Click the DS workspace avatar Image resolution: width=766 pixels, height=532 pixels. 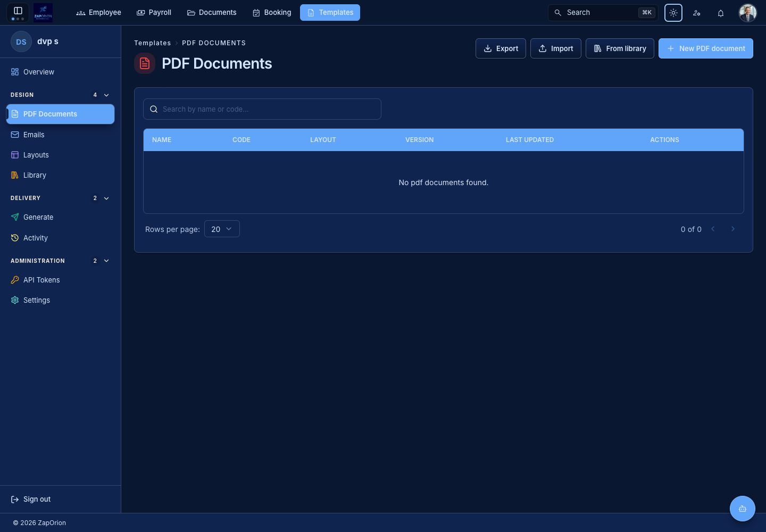point(21,41)
